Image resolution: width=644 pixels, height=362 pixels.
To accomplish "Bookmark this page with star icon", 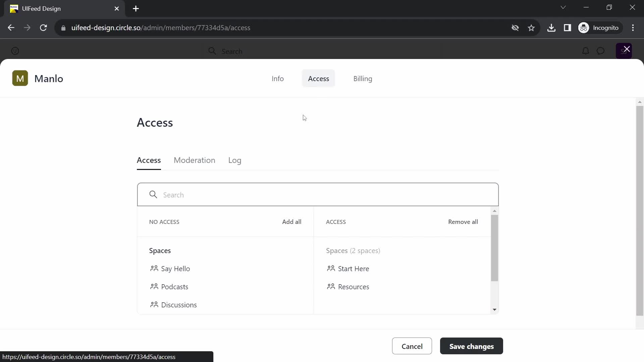I will pyautogui.click(x=531, y=28).
